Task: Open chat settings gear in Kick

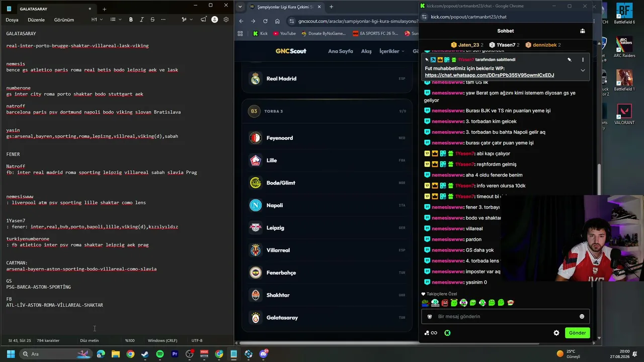Action: coord(556,333)
